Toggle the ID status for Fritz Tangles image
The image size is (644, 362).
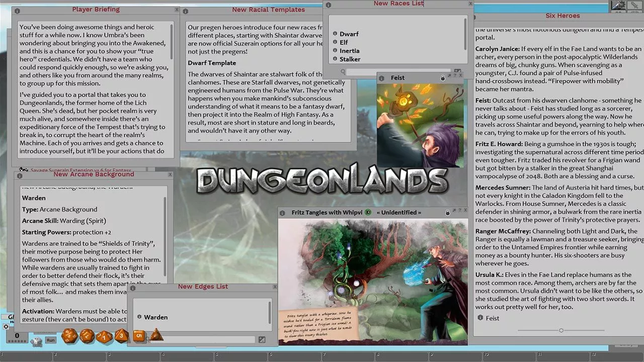click(368, 213)
